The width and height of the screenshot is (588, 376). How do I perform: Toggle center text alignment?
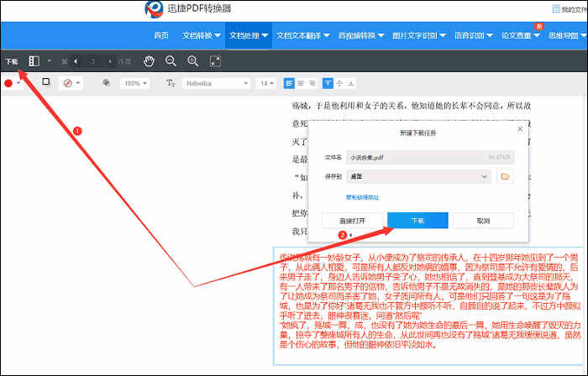click(301, 83)
